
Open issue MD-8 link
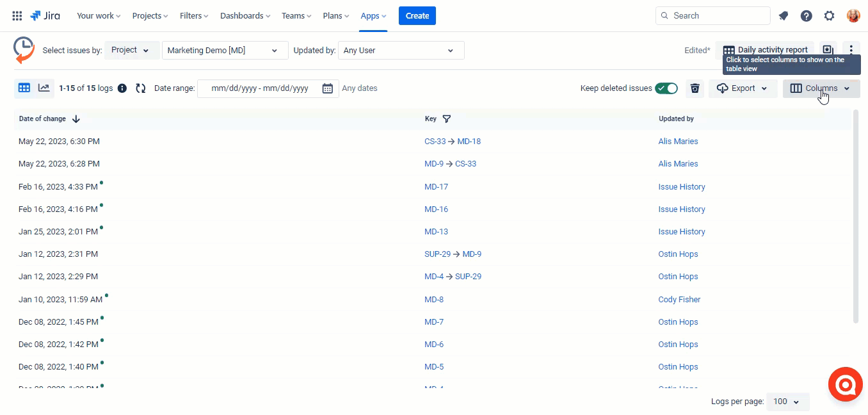point(434,300)
